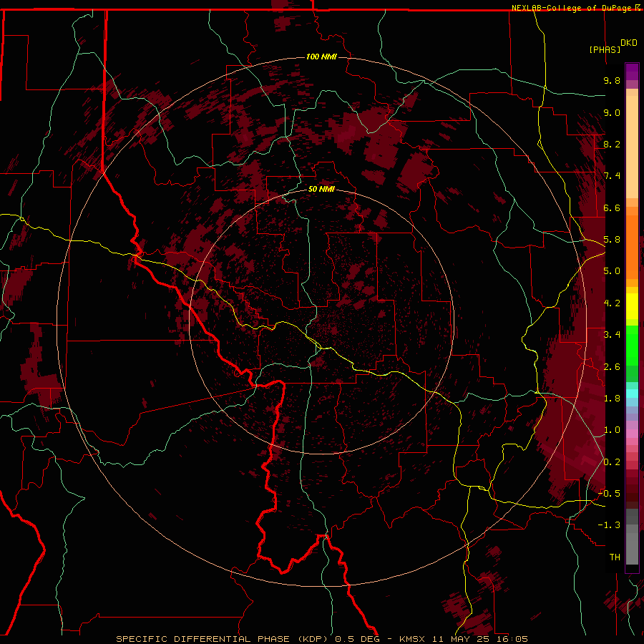Image resolution: width=644 pixels, height=644 pixels.
Task: Click the 50 NMI range ring label
Action: point(321,189)
